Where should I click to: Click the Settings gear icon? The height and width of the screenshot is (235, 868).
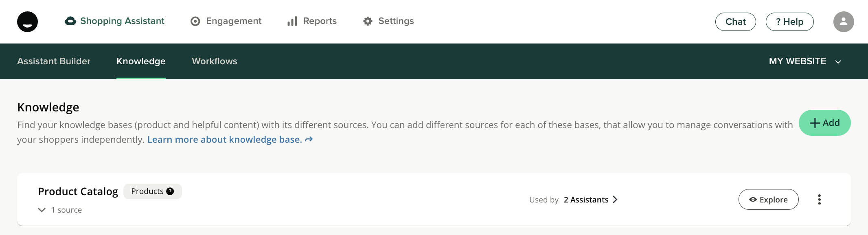[368, 21]
